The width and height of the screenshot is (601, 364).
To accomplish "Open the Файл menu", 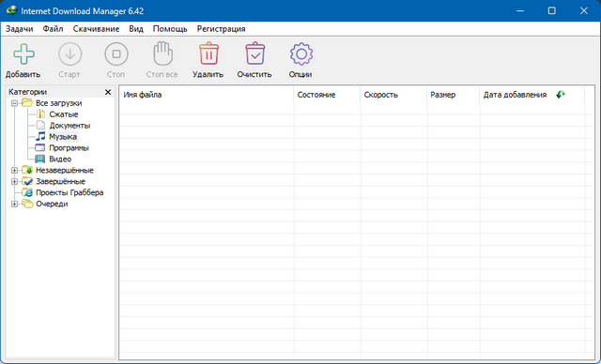I will coord(53,29).
